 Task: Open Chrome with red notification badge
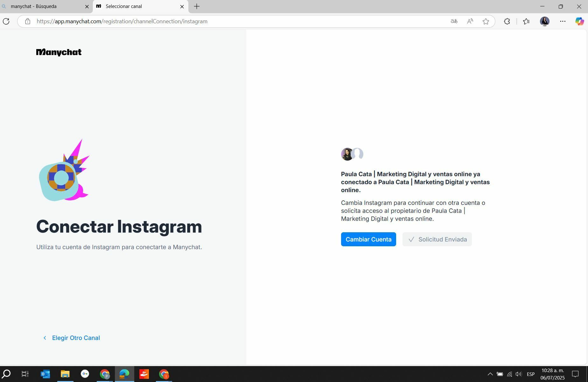(164, 374)
